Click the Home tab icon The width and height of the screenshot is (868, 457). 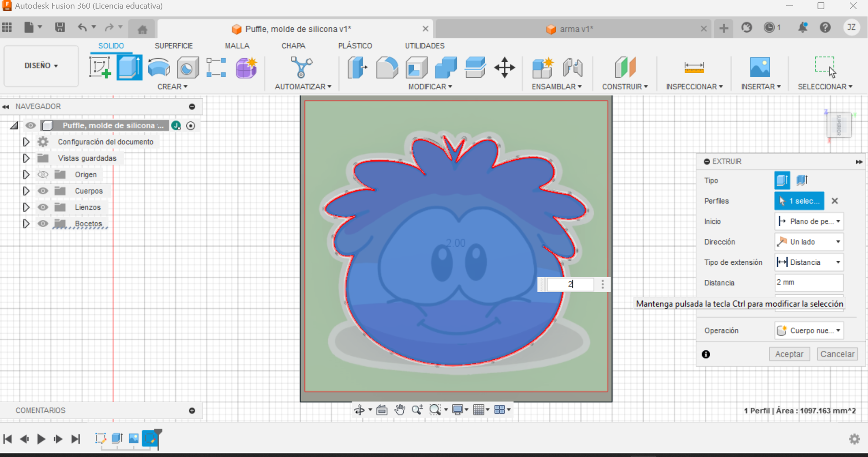[142, 30]
